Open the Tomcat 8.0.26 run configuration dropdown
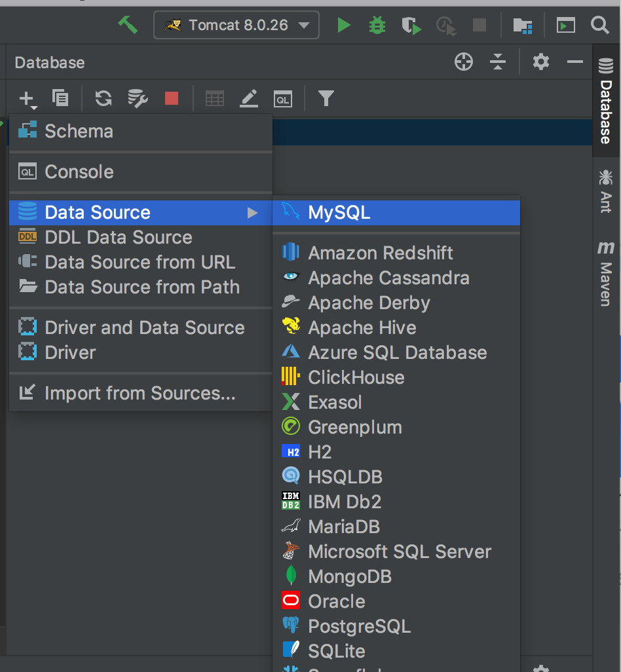The width and height of the screenshot is (621, 672). [x=236, y=26]
